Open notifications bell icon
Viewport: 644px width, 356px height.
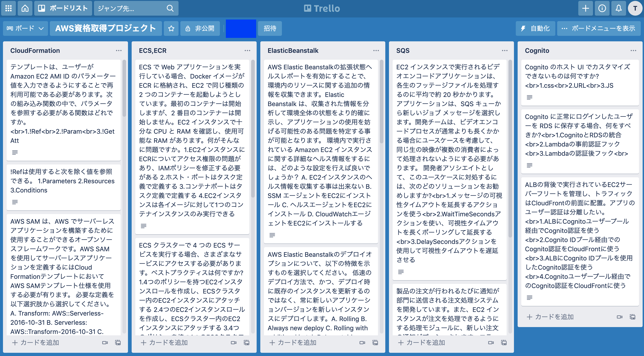[618, 8]
